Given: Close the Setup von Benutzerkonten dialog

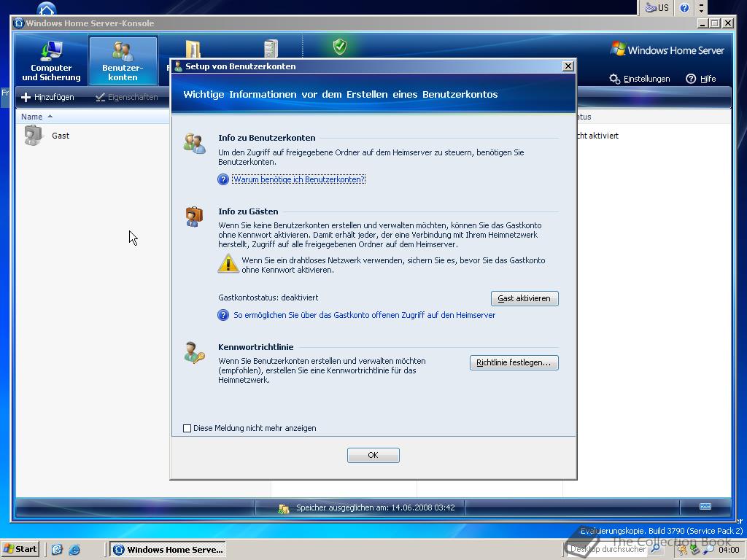Looking at the screenshot, I should [568, 66].
